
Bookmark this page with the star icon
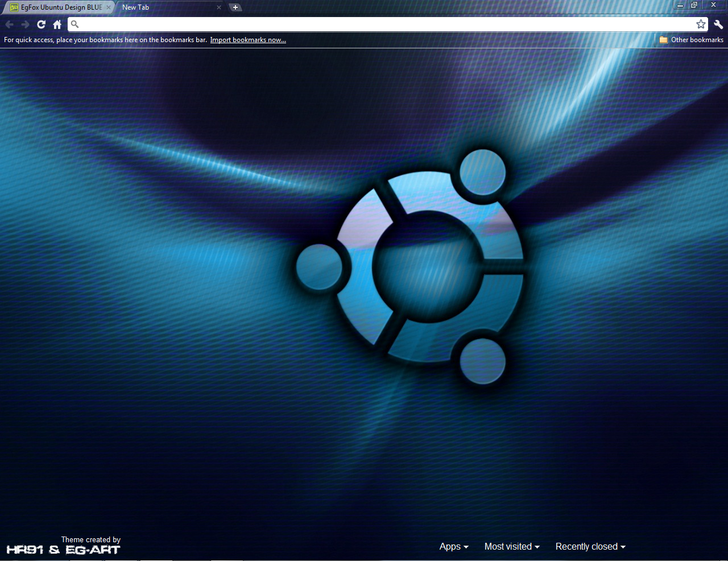click(x=701, y=24)
